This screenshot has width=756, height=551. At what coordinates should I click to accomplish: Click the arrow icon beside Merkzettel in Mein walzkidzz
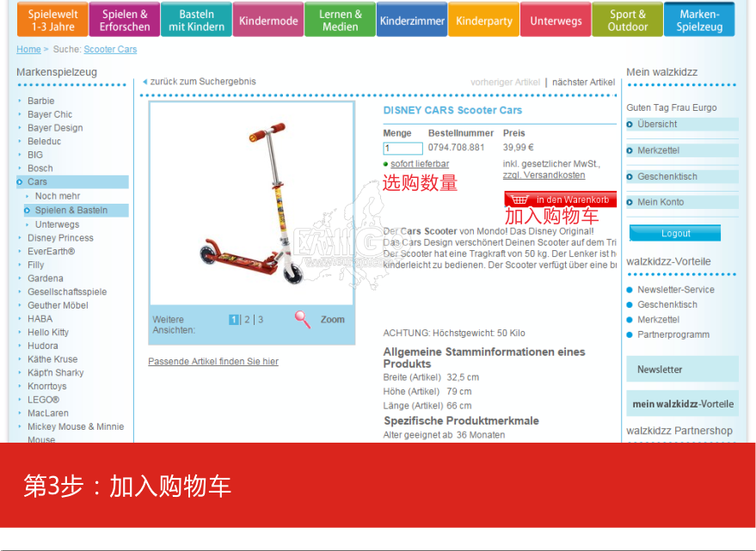[x=630, y=150]
